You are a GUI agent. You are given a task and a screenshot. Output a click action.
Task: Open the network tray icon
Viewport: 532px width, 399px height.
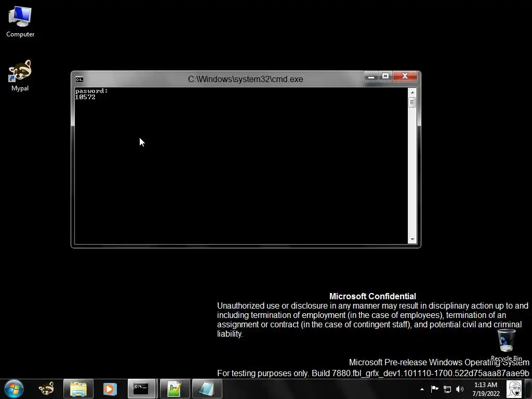tap(447, 390)
